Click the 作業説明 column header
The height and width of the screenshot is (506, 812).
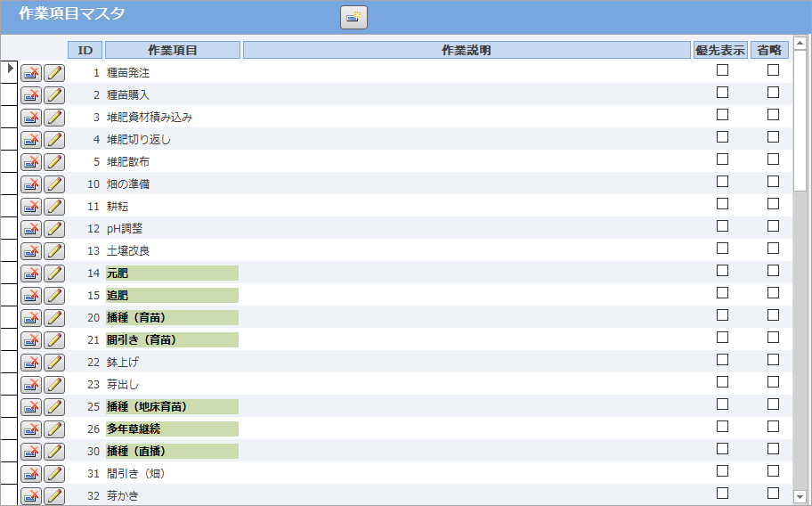click(x=467, y=50)
